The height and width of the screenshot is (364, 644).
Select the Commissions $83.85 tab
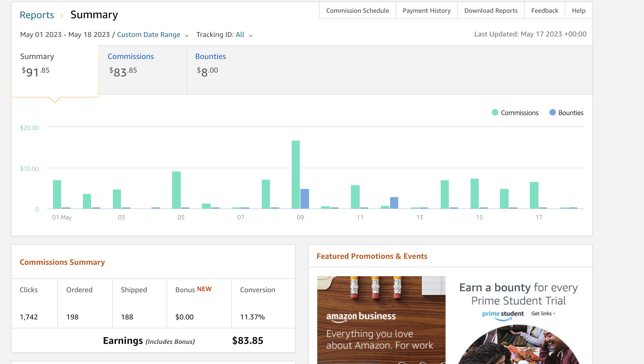143,70
